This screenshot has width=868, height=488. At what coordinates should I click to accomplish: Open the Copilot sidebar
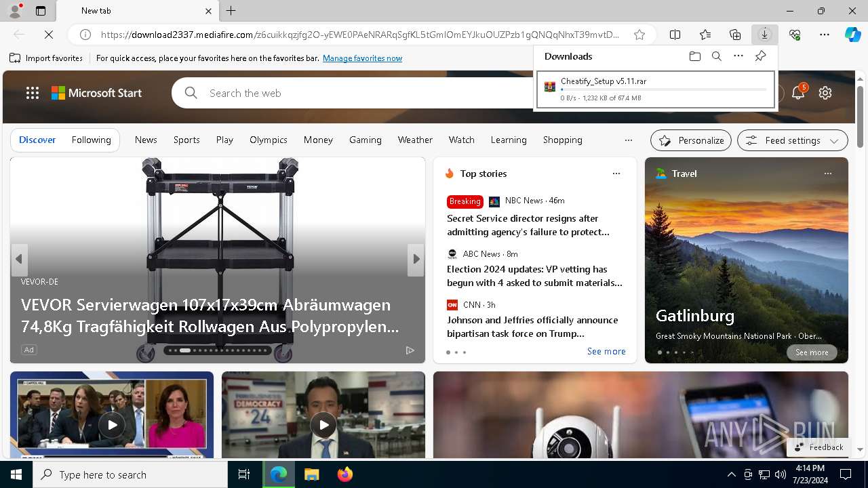852,35
